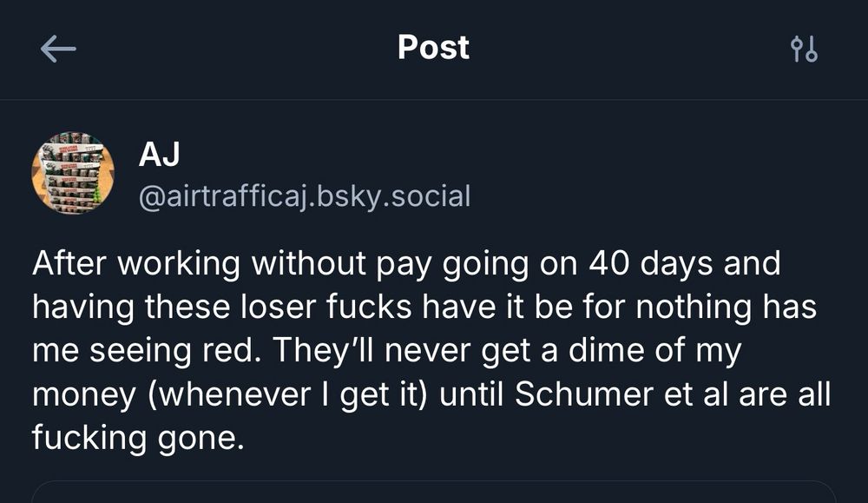Open the embedded card below the post
The height and width of the screenshot is (503, 868).
[x=433, y=492]
